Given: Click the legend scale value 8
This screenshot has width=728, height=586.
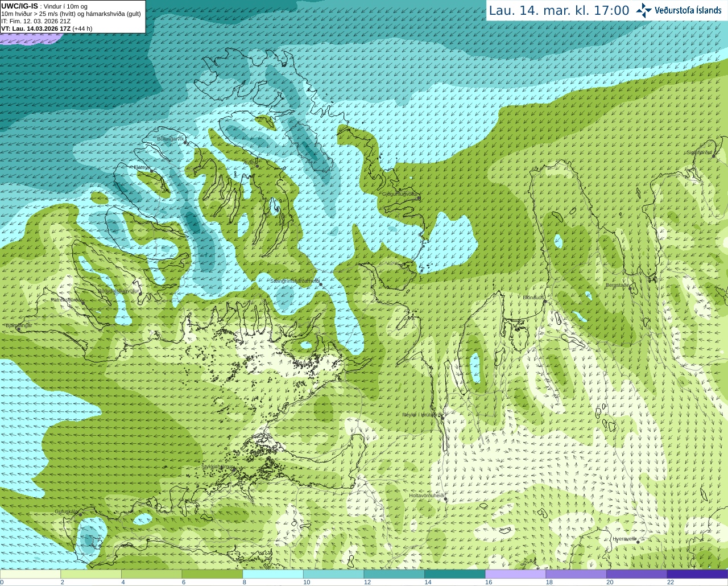Looking at the screenshot, I should 244,582.
